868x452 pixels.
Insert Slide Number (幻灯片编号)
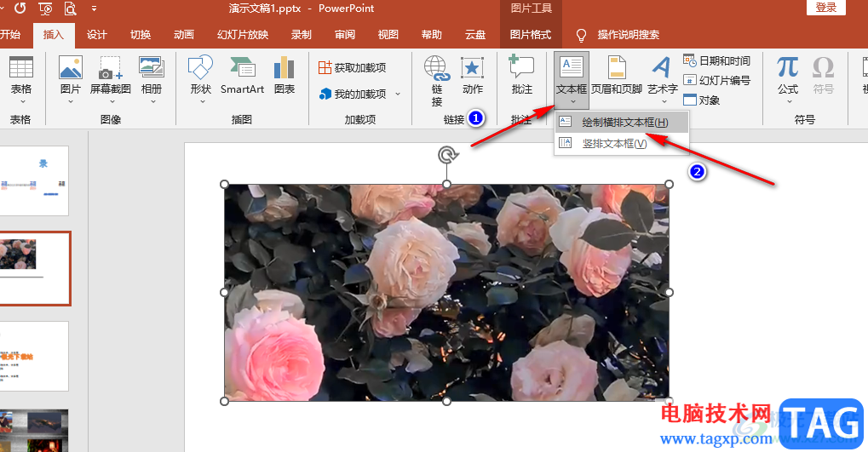pos(717,80)
